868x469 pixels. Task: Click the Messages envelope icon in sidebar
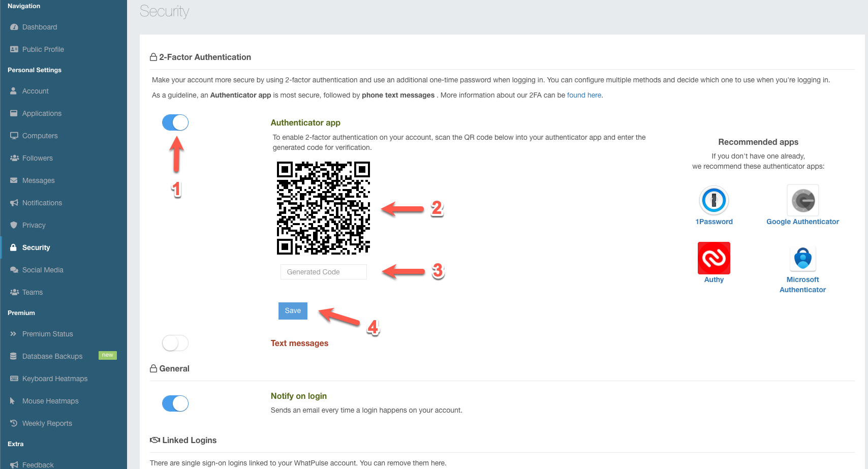14,180
